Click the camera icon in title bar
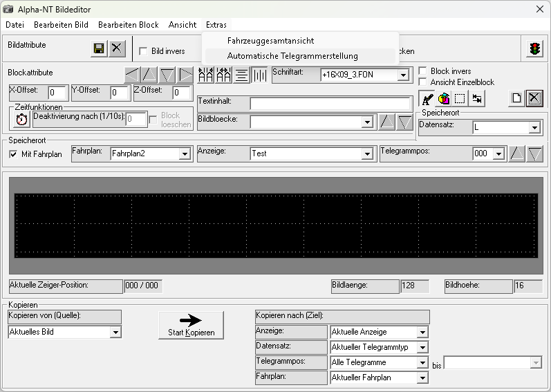 [8, 9]
